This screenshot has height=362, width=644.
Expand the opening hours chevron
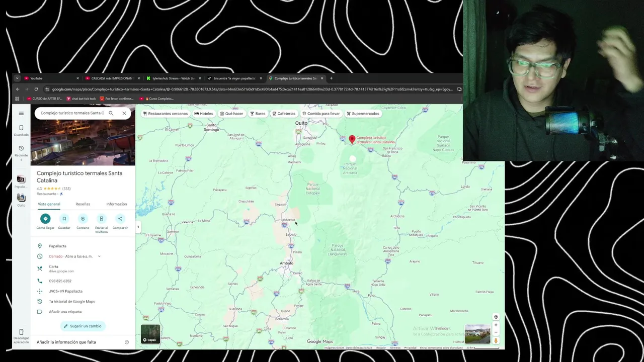99,256
